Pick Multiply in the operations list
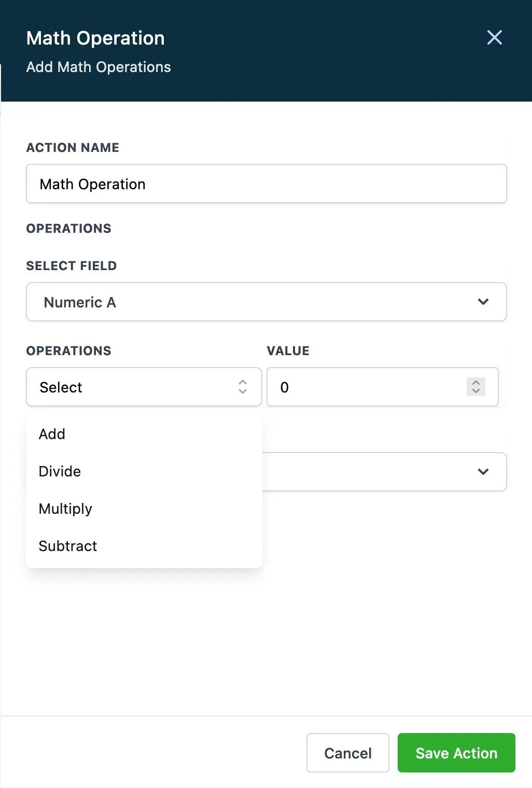532x788 pixels. pos(66,509)
